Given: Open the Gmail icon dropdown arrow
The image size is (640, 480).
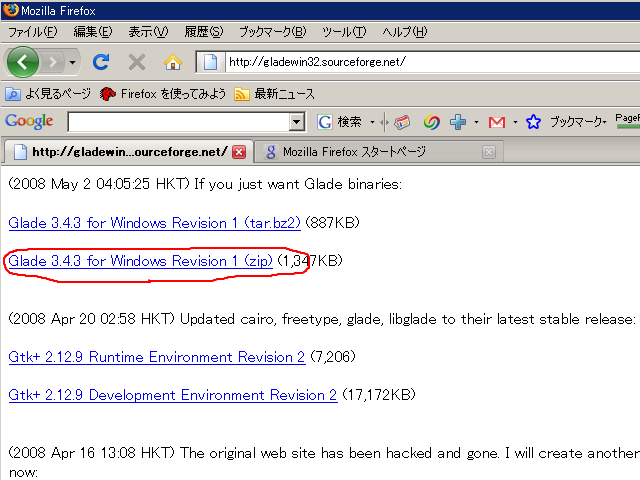Looking at the screenshot, I should coord(515,122).
